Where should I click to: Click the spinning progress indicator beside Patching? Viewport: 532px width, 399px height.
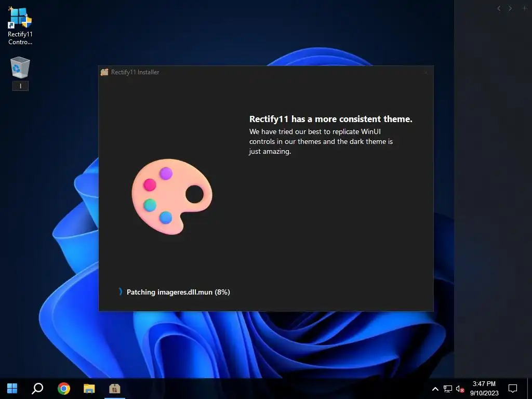point(121,291)
